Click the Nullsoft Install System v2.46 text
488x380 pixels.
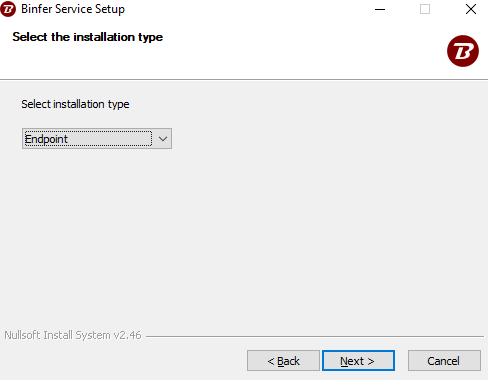(73, 335)
